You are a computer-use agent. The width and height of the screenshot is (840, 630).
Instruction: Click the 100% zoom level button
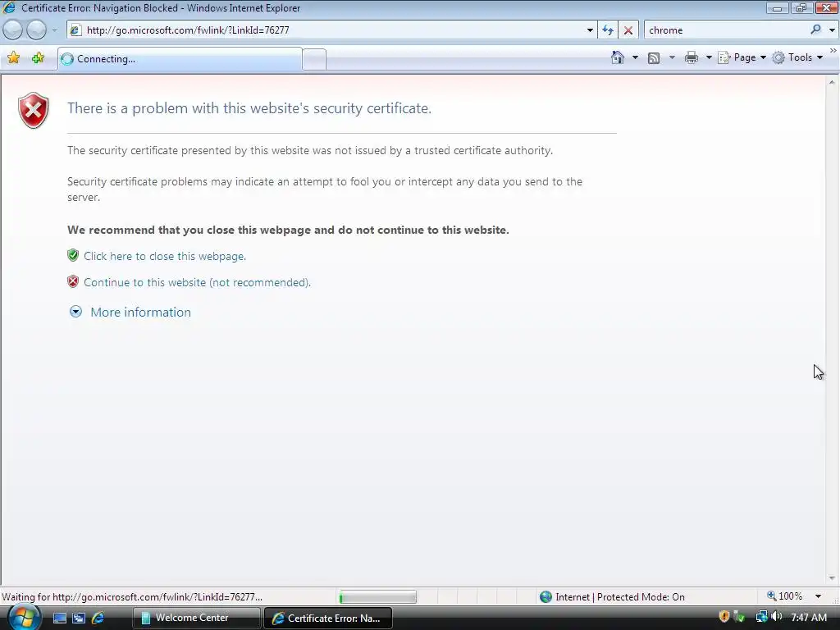pyautogui.click(x=784, y=596)
